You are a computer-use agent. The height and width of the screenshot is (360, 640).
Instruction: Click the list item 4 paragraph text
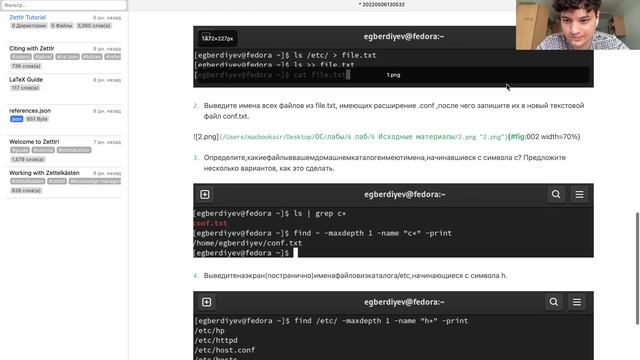(355, 276)
